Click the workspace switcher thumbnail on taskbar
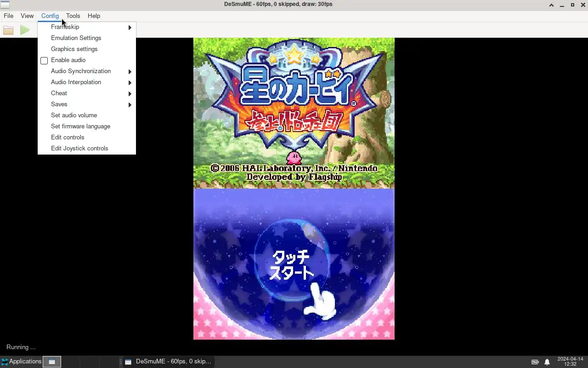The height and width of the screenshot is (368, 588). [52, 362]
